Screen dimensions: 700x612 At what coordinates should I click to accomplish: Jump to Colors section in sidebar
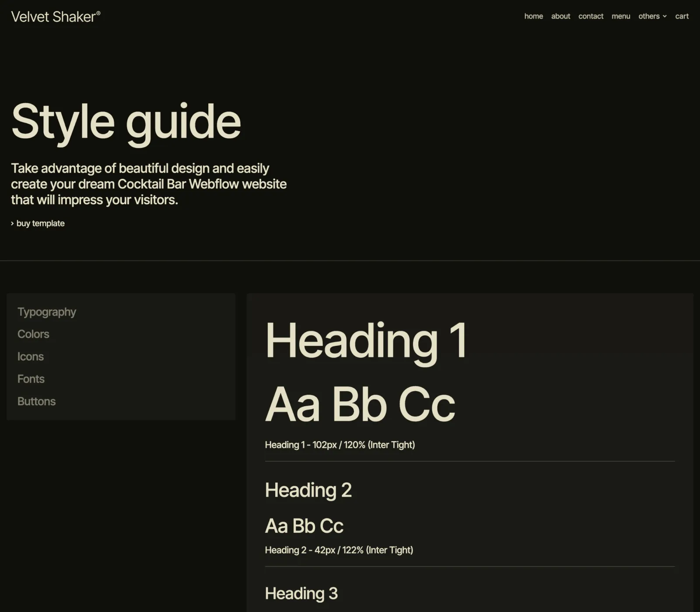[x=33, y=334]
